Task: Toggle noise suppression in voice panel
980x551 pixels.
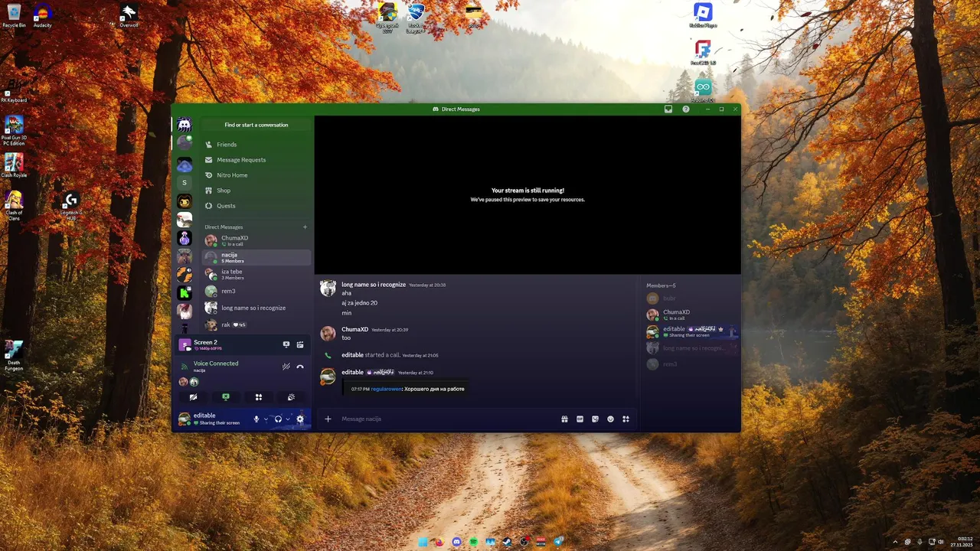Action: tap(286, 367)
